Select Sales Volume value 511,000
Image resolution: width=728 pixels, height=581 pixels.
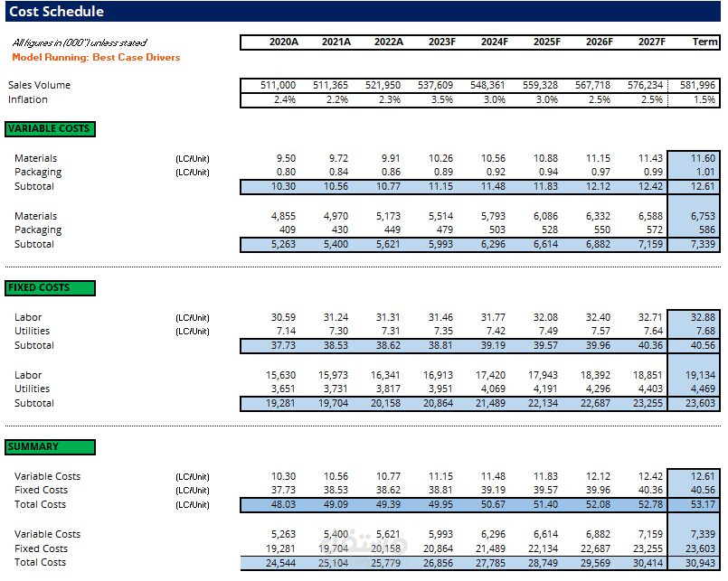(278, 85)
